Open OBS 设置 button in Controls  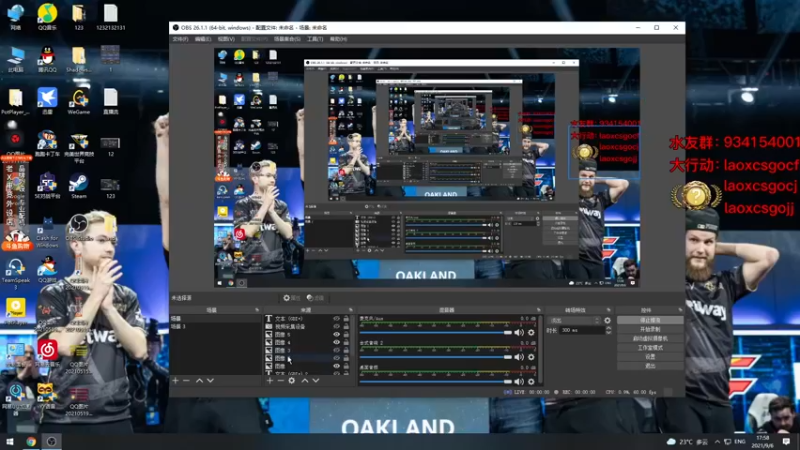[x=650, y=357]
